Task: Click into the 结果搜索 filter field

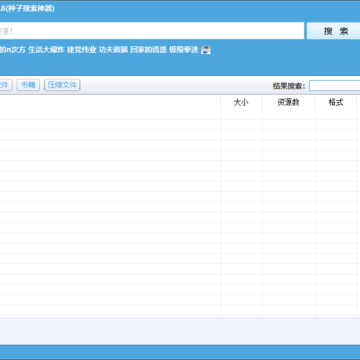Action: pos(334,86)
